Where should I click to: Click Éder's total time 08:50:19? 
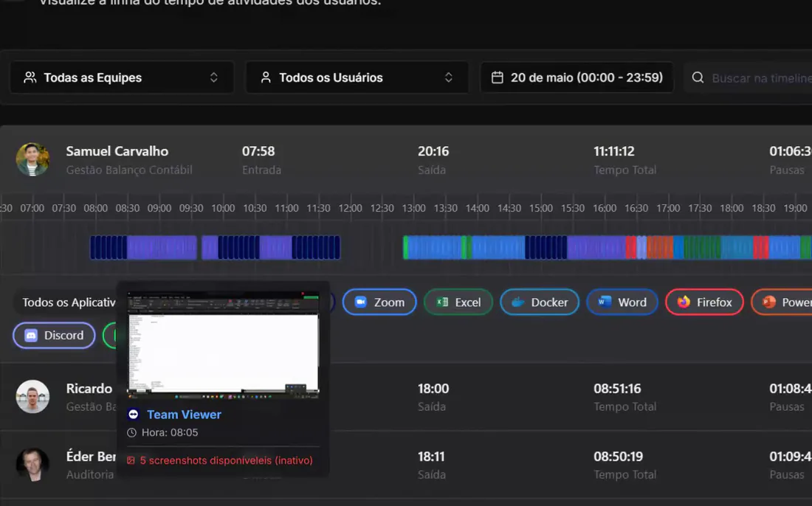pyautogui.click(x=619, y=457)
